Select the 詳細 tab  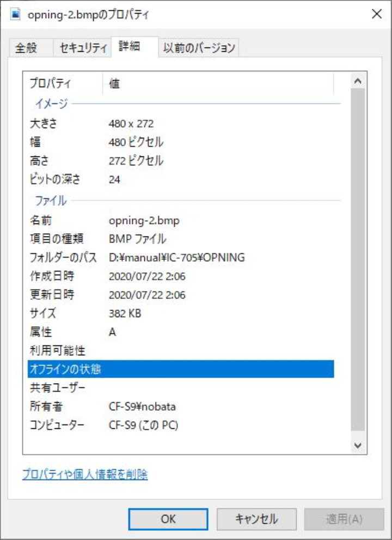130,47
